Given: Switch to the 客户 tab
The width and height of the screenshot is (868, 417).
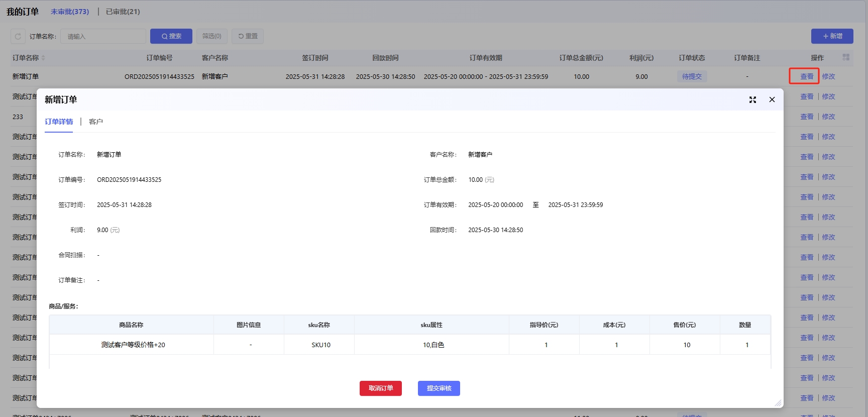Looking at the screenshot, I should [96, 122].
